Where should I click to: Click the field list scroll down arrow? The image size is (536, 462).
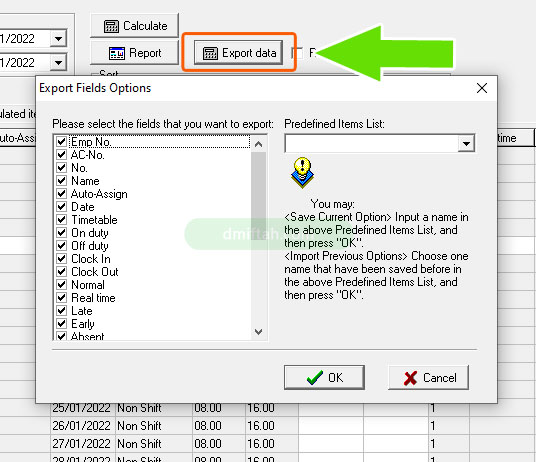[x=258, y=331]
